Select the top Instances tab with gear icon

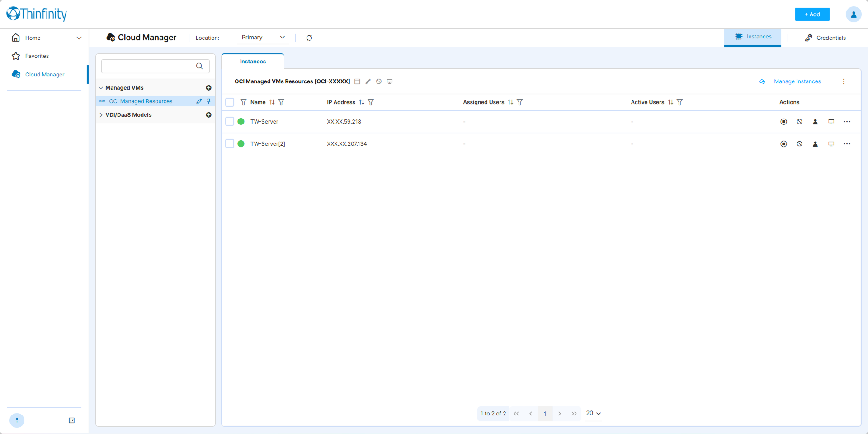pyautogui.click(x=753, y=37)
